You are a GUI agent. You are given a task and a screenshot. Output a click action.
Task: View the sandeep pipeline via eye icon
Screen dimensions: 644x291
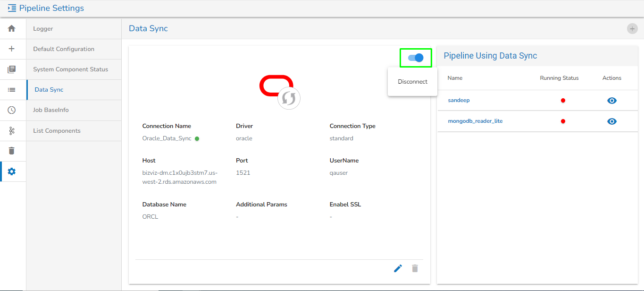click(612, 101)
